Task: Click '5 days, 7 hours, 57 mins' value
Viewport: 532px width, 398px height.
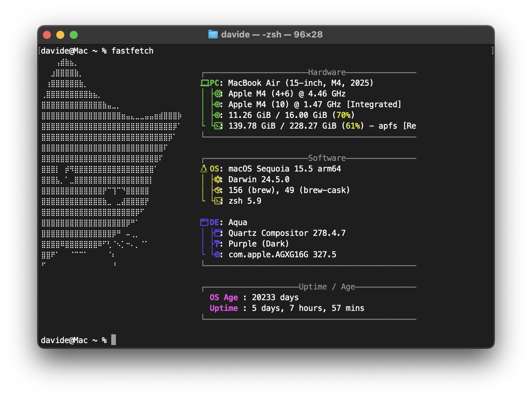Action: [308, 308]
